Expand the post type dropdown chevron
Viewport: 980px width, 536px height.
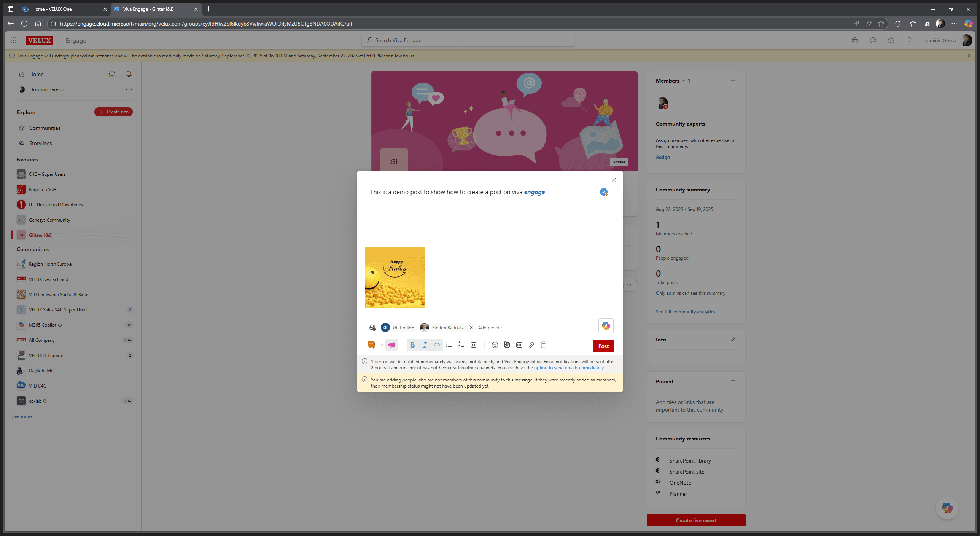[380, 345]
